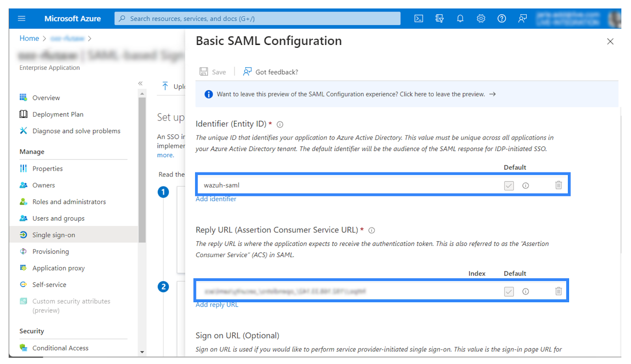Open Roles and administrators

[69, 202]
